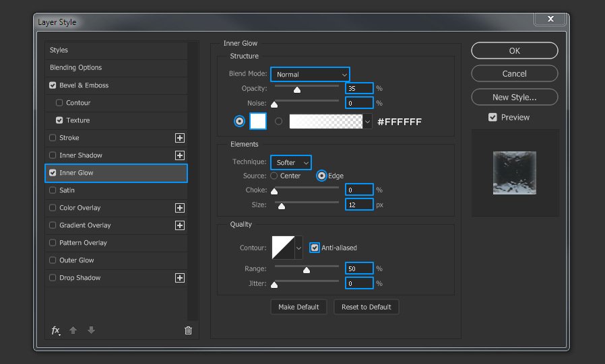
Task: Move effect up with arrow icon
Action: (73, 330)
